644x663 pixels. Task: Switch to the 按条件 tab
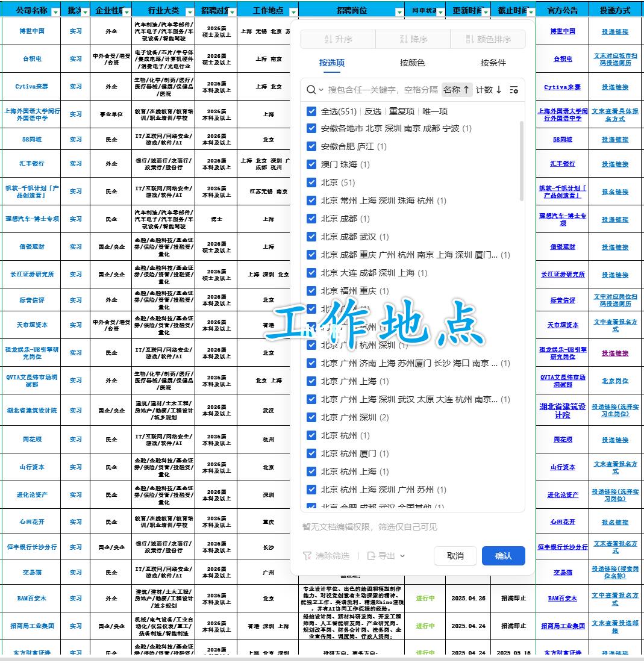493,63
